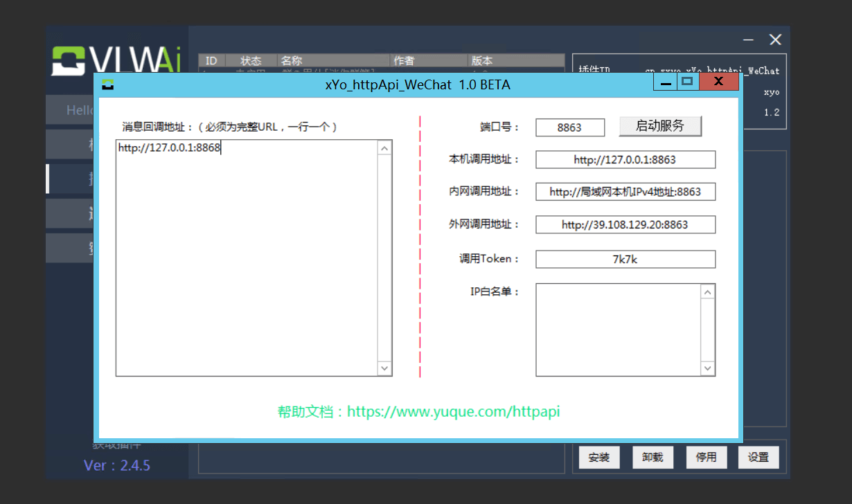Click the 卸载 (Uninstall) button
The height and width of the screenshot is (504, 852).
pyautogui.click(x=652, y=457)
